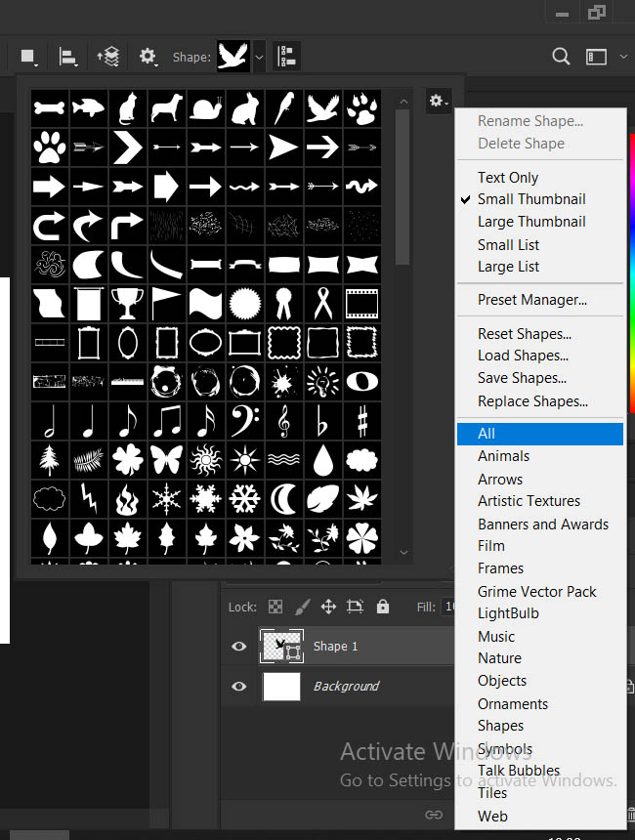635x840 pixels.
Task: Open the Path arrangement stack icon
Action: pos(108,57)
